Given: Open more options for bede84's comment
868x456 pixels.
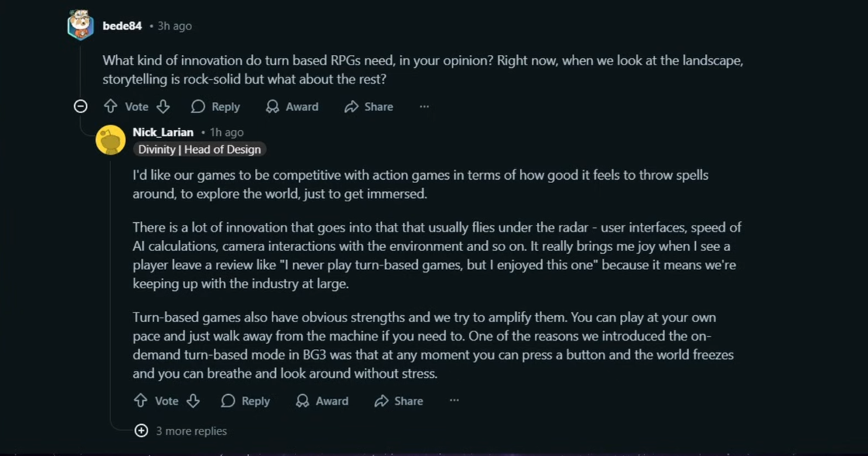Looking at the screenshot, I should [425, 107].
